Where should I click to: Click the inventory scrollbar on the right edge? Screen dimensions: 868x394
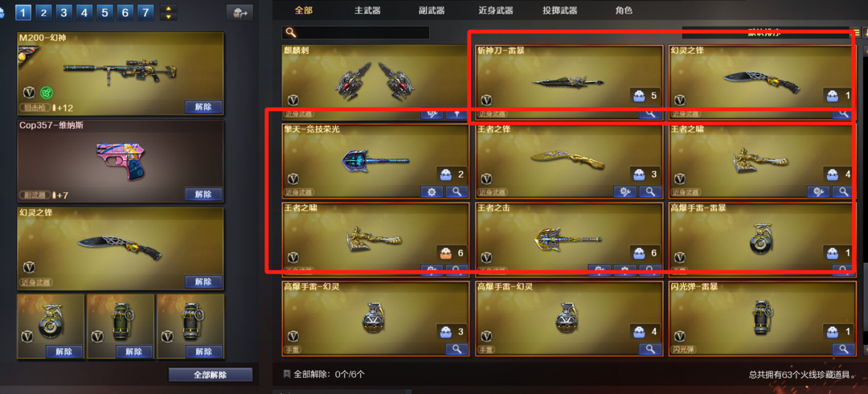click(865, 199)
